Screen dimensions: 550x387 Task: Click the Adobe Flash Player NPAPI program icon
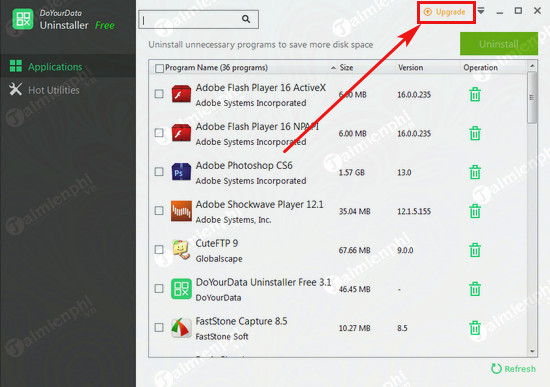[x=181, y=133]
